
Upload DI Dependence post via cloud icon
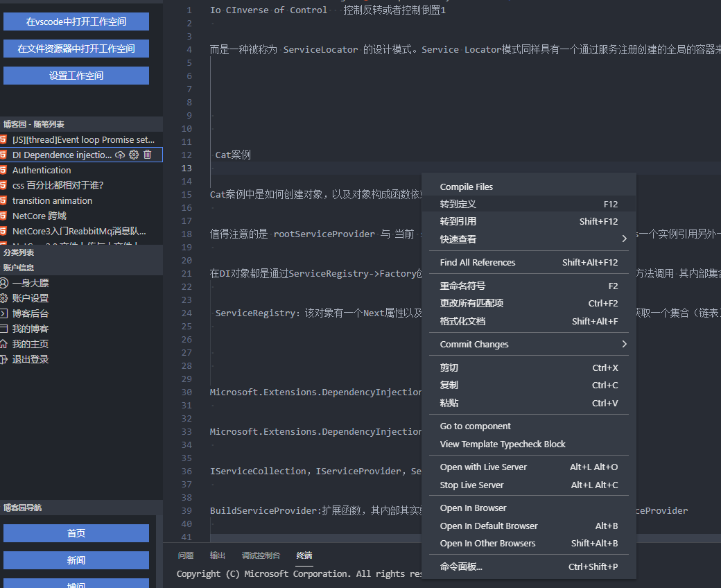(x=121, y=155)
